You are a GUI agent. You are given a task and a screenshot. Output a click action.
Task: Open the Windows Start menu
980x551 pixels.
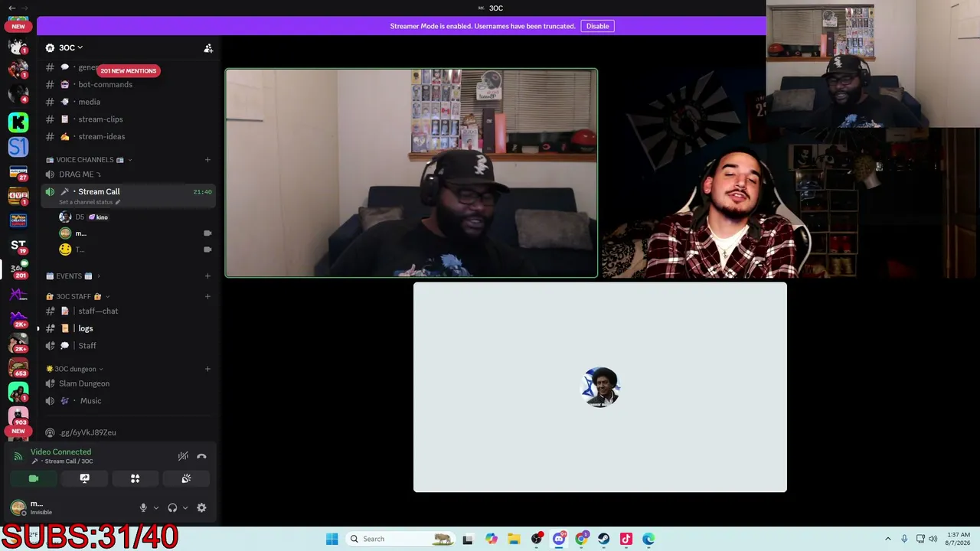[x=332, y=539]
